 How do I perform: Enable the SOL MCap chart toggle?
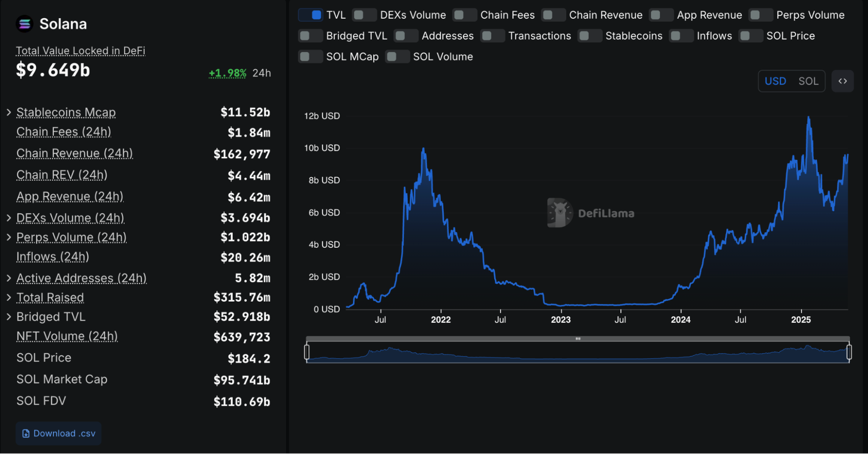click(310, 56)
